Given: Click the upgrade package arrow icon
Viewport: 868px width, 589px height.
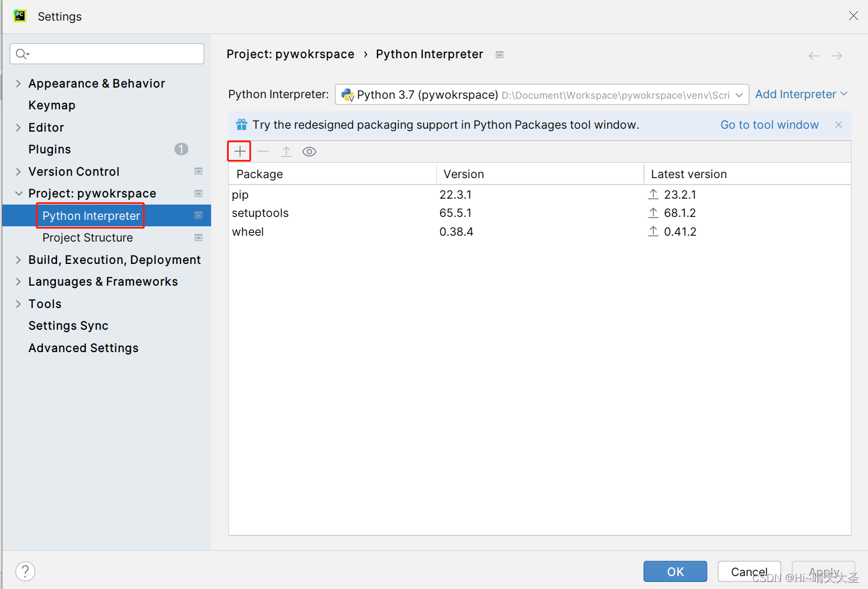Looking at the screenshot, I should 286,152.
